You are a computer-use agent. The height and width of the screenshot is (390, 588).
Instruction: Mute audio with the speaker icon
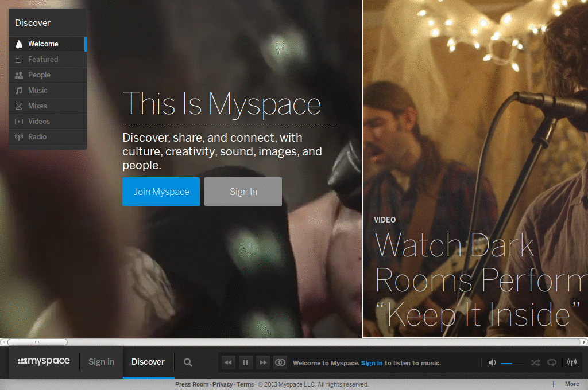click(x=492, y=362)
